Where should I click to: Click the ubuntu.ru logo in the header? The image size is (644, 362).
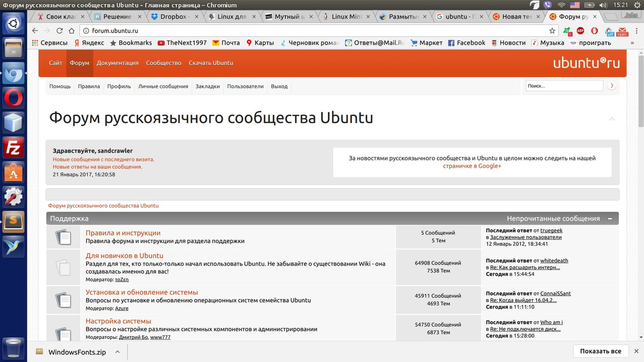(x=586, y=63)
